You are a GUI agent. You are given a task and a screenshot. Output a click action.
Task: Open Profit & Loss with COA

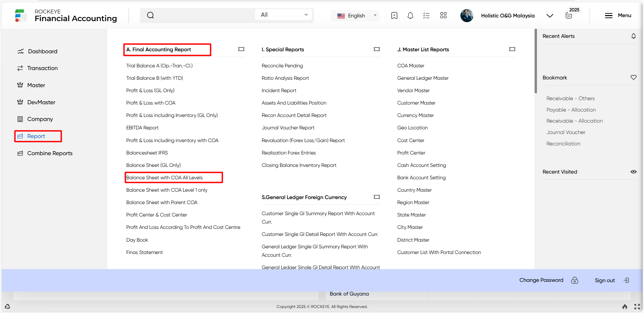[151, 103]
